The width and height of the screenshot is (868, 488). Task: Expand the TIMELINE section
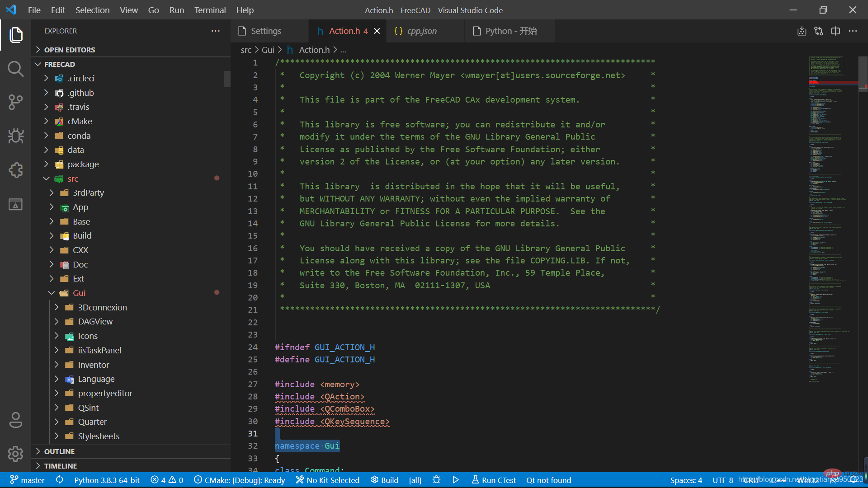(x=60, y=466)
